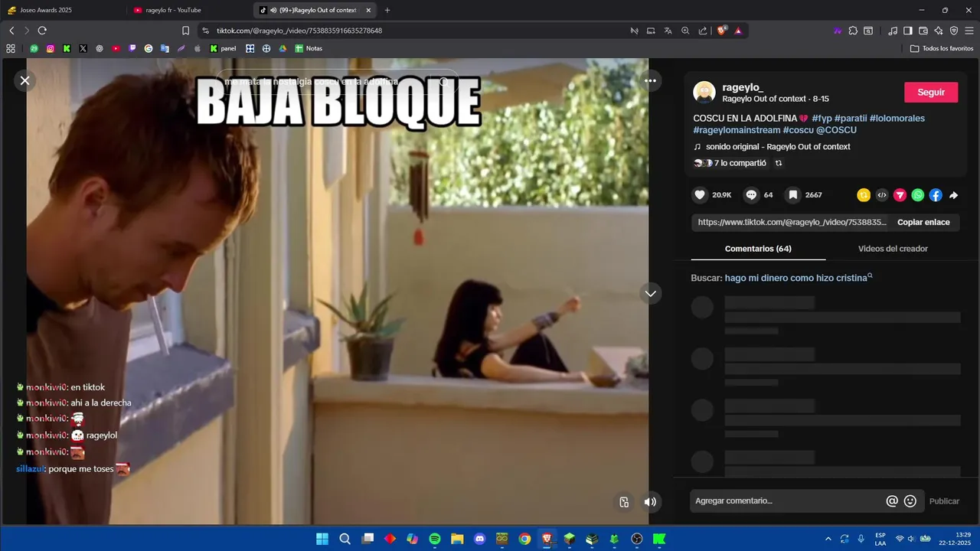The height and width of the screenshot is (551, 980).
Task: Like the video with the heart icon
Action: (699, 195)
